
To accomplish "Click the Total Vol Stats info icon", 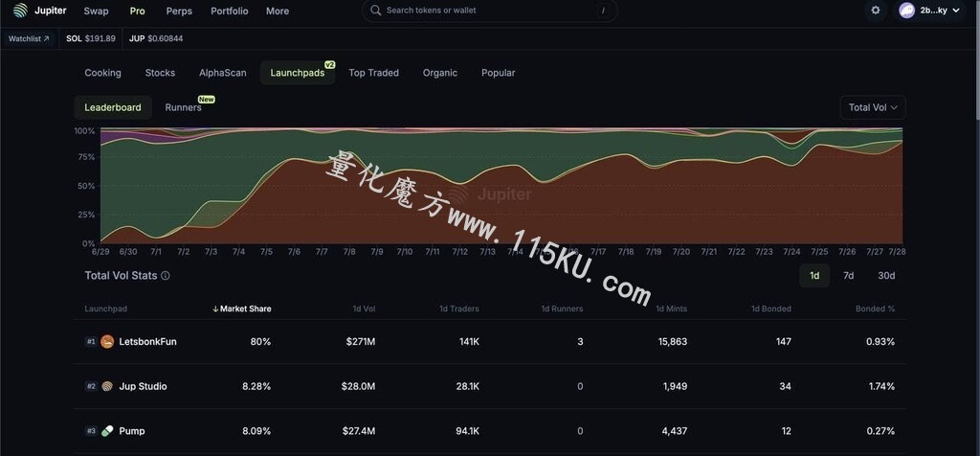I will tap(165, 276).
